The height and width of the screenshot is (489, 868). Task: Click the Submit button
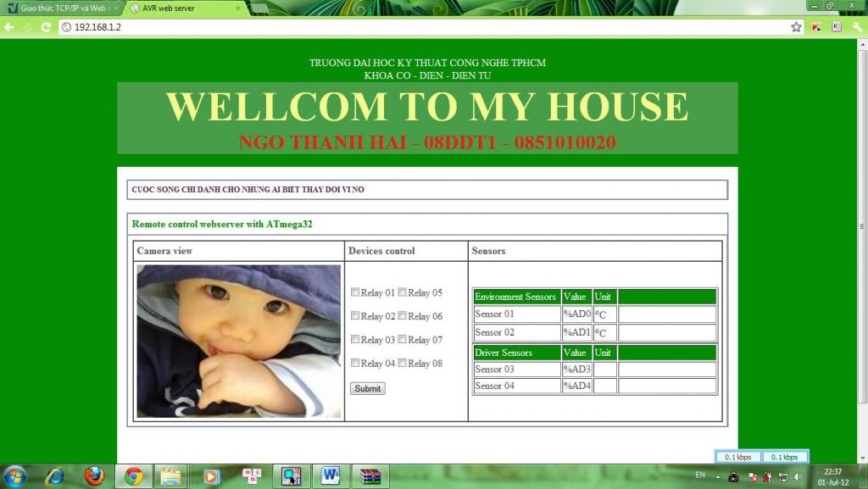point(368,388)
